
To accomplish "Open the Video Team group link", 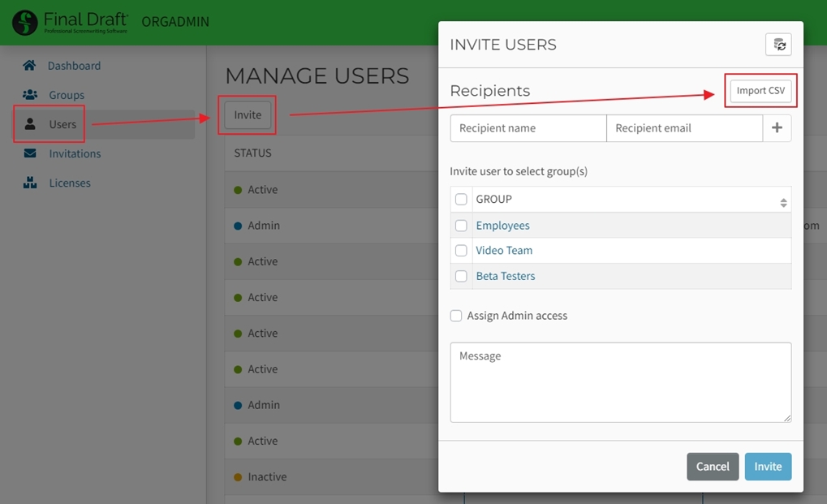I will tap(504, 251).
